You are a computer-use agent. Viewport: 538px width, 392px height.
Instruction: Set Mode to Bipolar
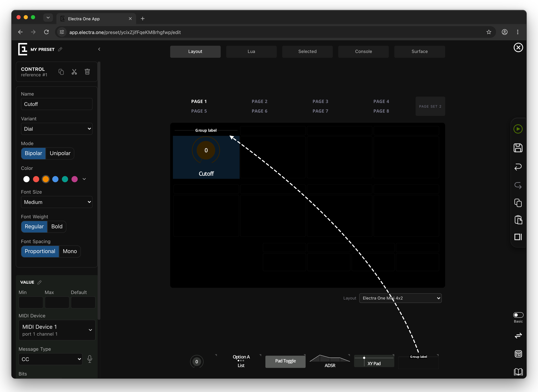(x=34, y=153)
